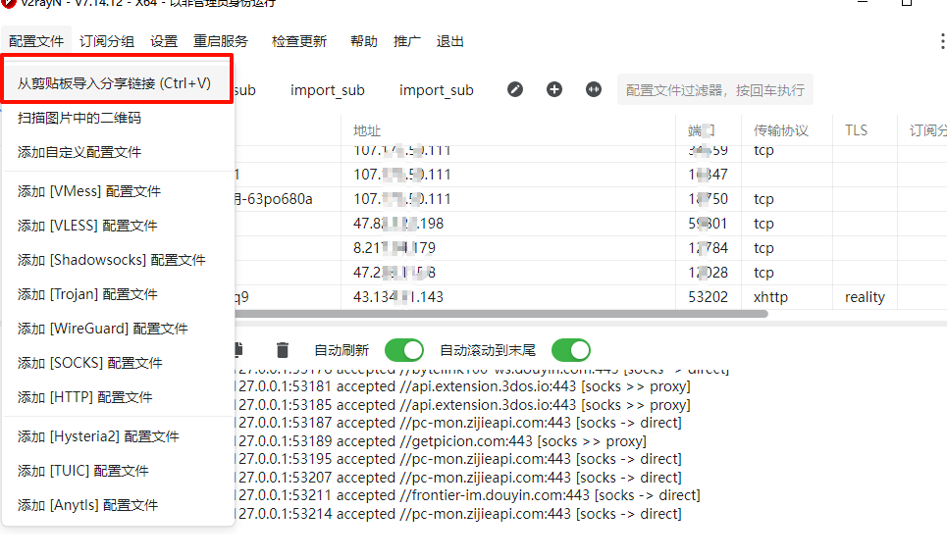The image size is (947, 560).
Task: Click the row containing -63po680a
Action: (x=591, y=198)
